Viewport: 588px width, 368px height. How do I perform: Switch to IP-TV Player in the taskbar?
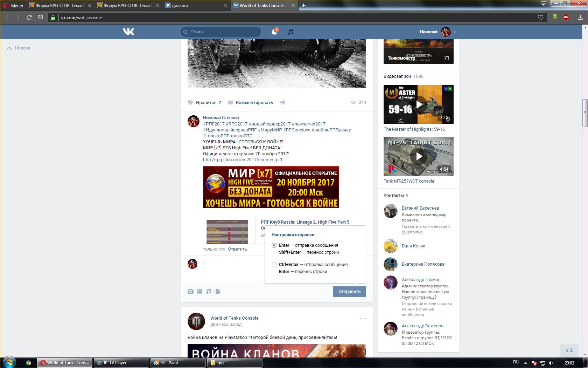click(121, 363)
